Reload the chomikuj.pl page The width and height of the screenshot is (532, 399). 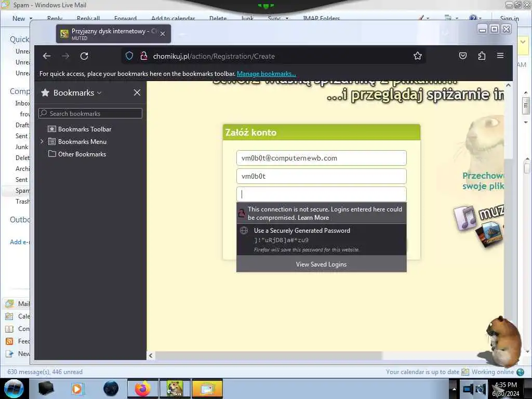[x=84, y=56]
